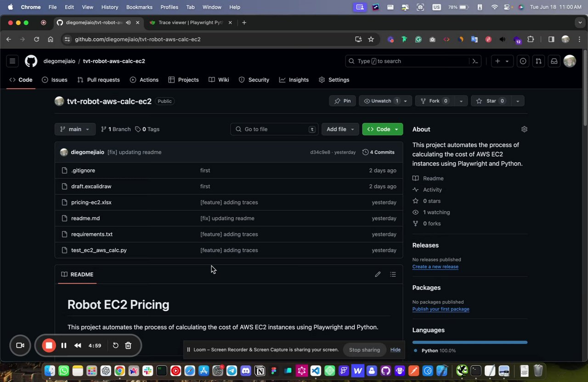
Task: Expand the Star lists arrow
Action: (x=518, y=101)
